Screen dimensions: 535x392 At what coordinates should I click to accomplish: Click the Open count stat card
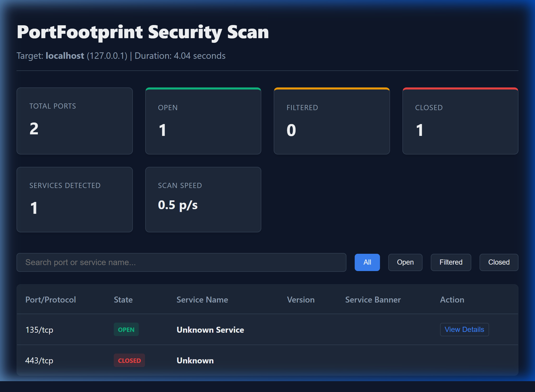point(203,121)
